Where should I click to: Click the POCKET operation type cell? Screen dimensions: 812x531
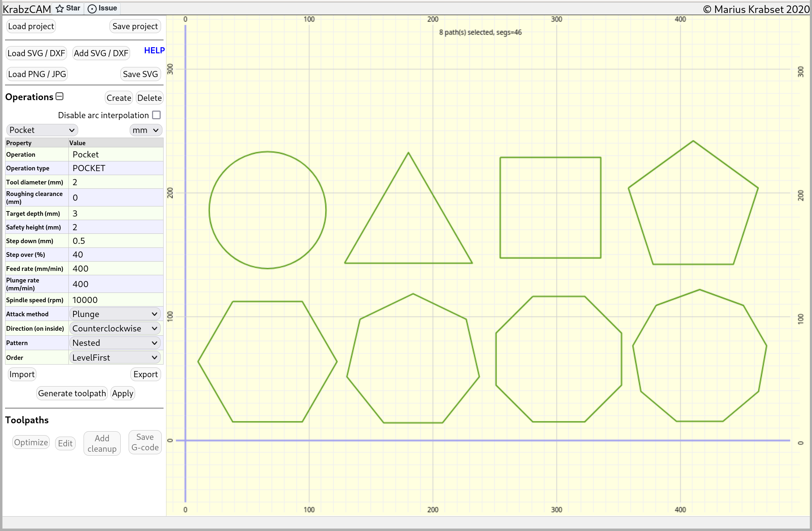tap(116, 168)
